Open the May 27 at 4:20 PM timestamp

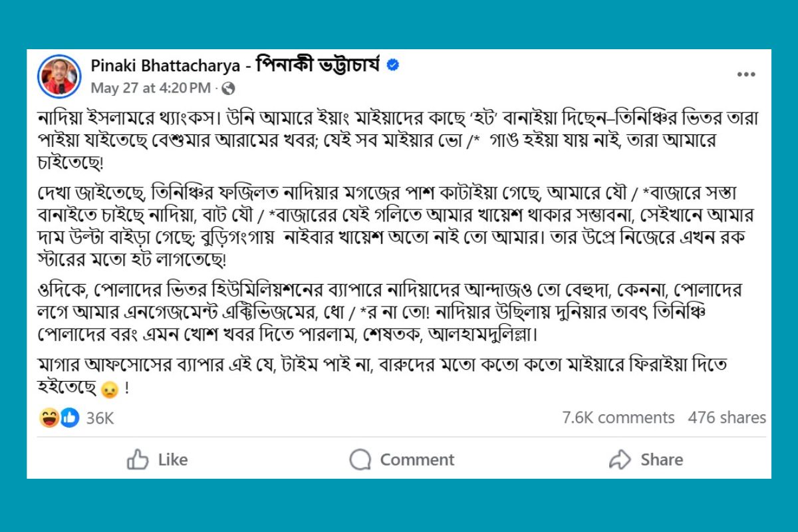[x=150, y=88]
